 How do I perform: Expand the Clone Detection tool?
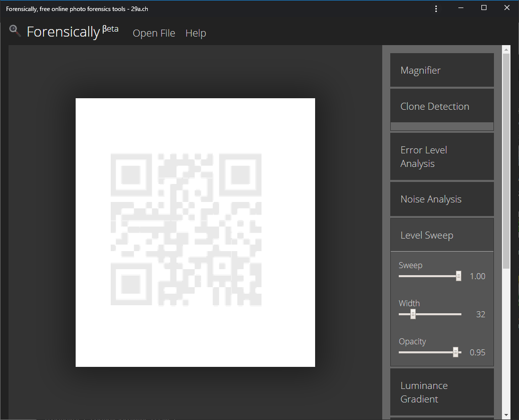tap(442, 106)
